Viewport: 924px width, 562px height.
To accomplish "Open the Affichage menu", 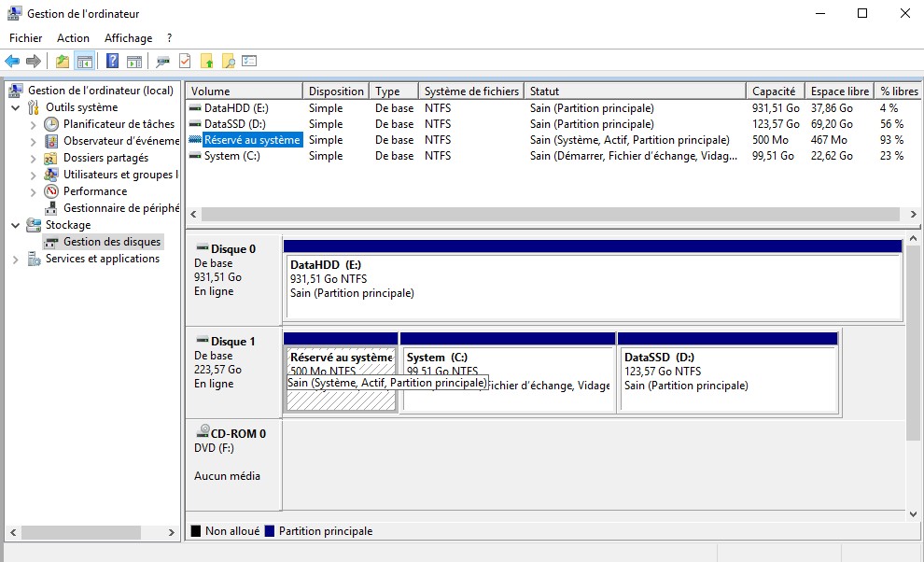I will tap(128, 38).
